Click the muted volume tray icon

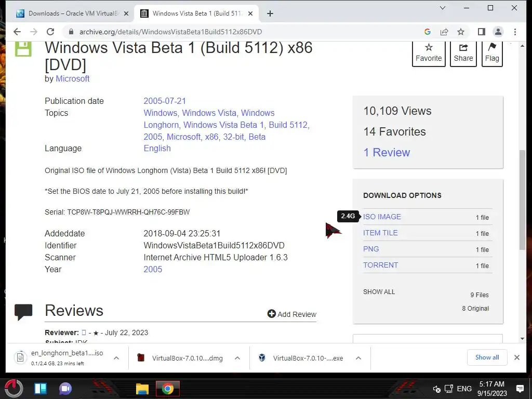pyautogui.click(x=436, y=389)
